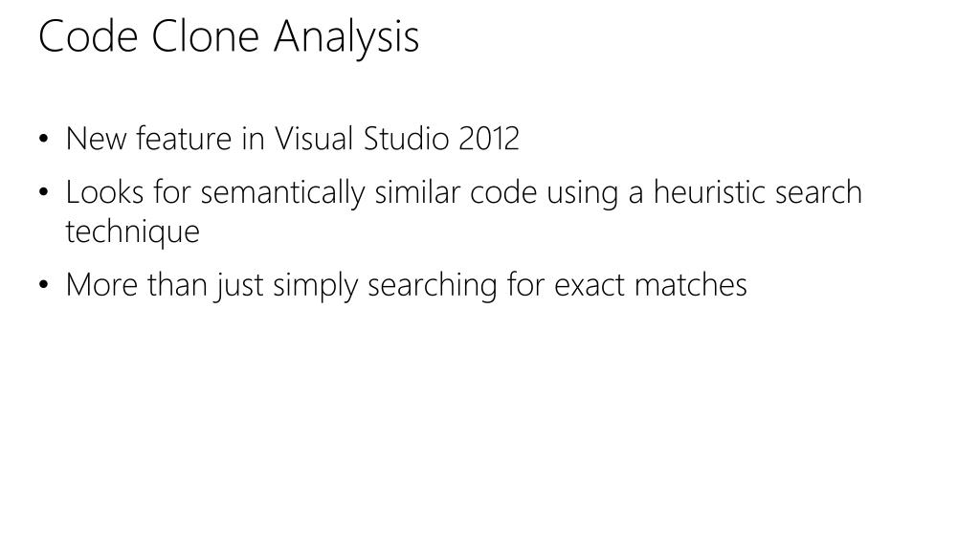Click the words similar code
Image resolution: width=980 pixels, height=551 pixels.
tap(456, 191)
